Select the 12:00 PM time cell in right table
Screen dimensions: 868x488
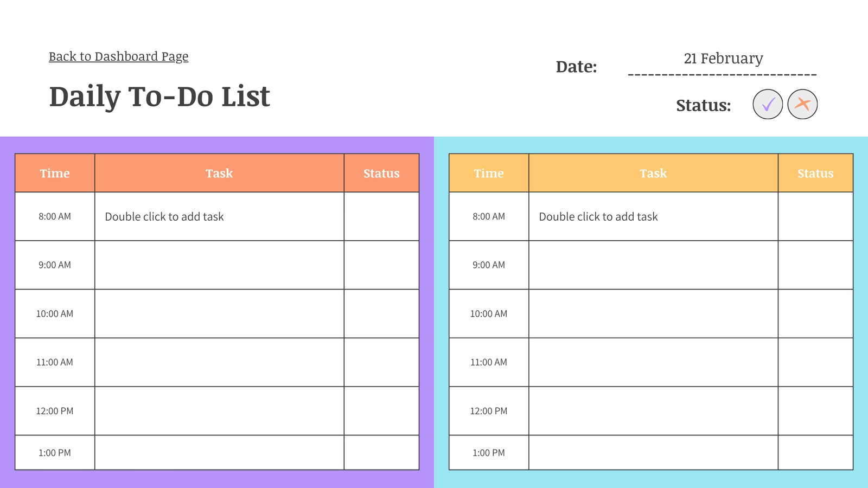click(x=489, y=411)
